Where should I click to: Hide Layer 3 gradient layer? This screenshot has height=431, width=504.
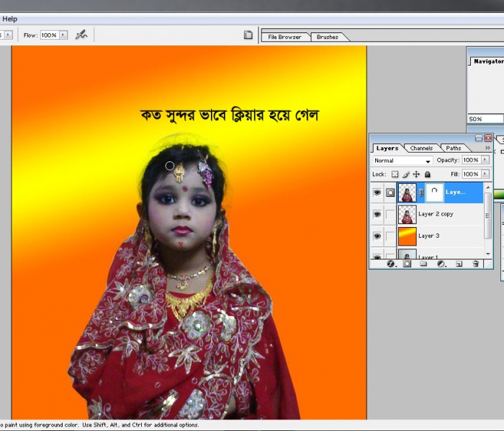(377, 236)
